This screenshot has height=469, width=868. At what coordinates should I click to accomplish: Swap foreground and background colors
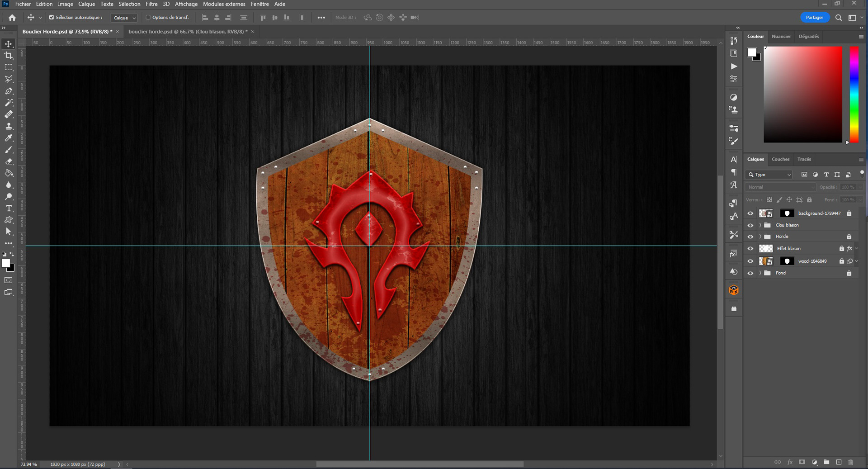pos(12,254)
